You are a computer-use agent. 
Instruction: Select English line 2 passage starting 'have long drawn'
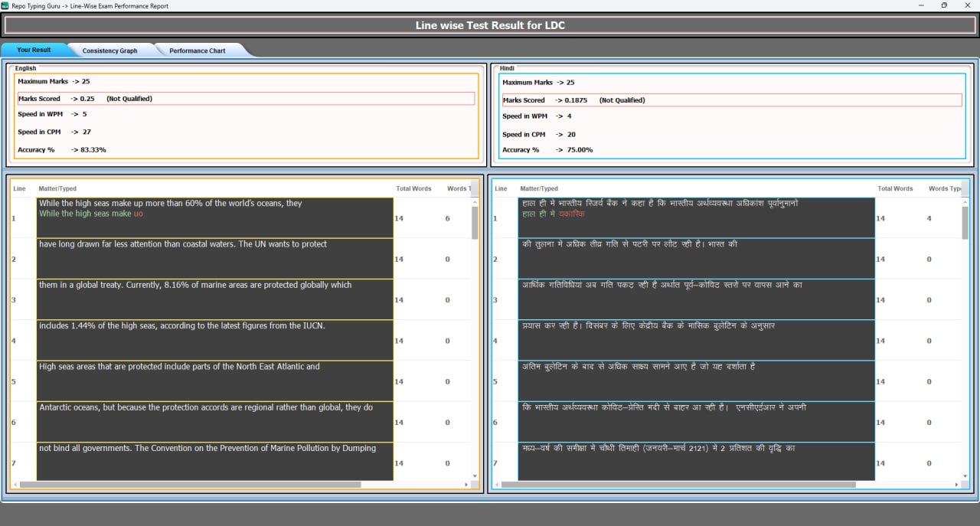pos(215,259)
